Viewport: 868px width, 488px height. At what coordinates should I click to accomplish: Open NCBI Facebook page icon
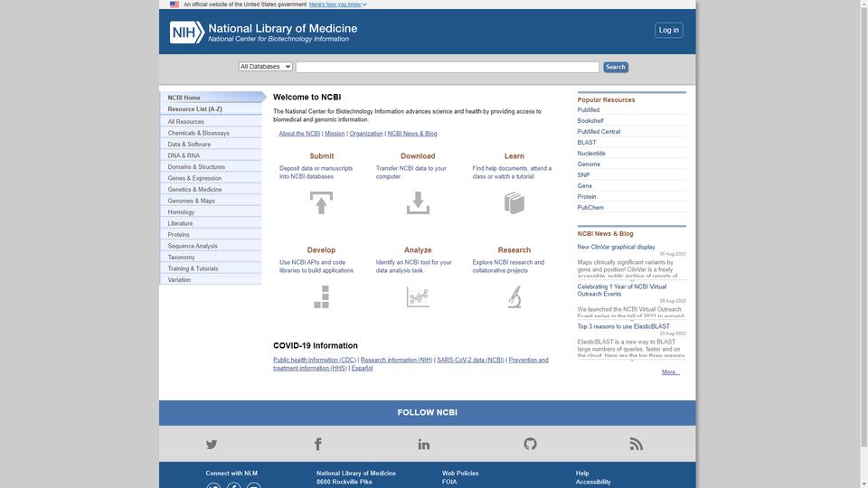point(317,444)
